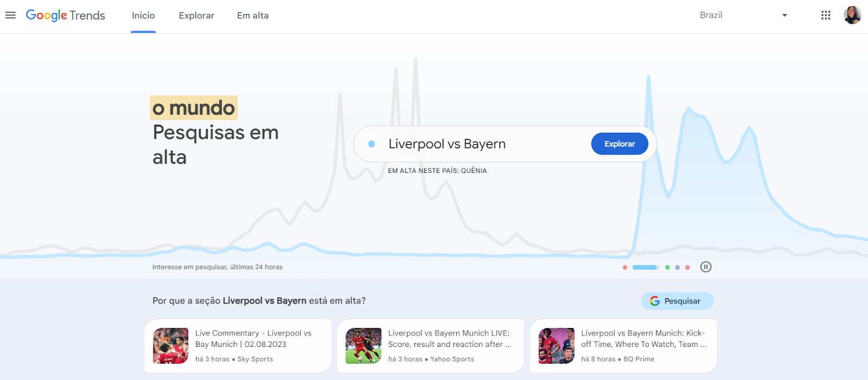Open the user account avatar

pos(852,15)
